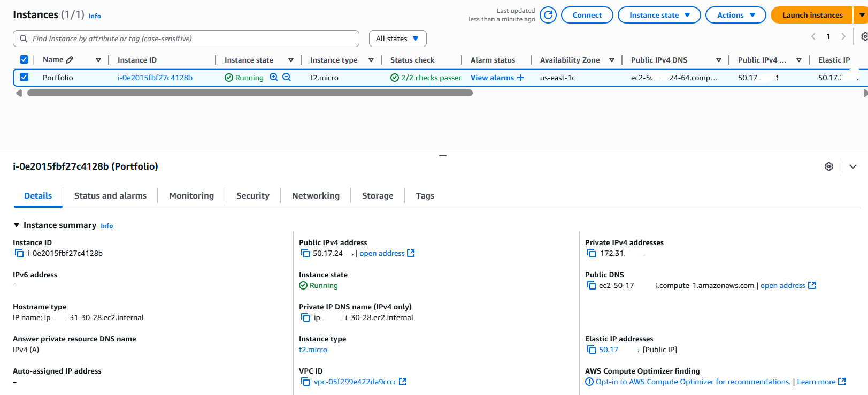Edit the Name column pencil icon
868x395 pixels.
click(x=70, y=60)
